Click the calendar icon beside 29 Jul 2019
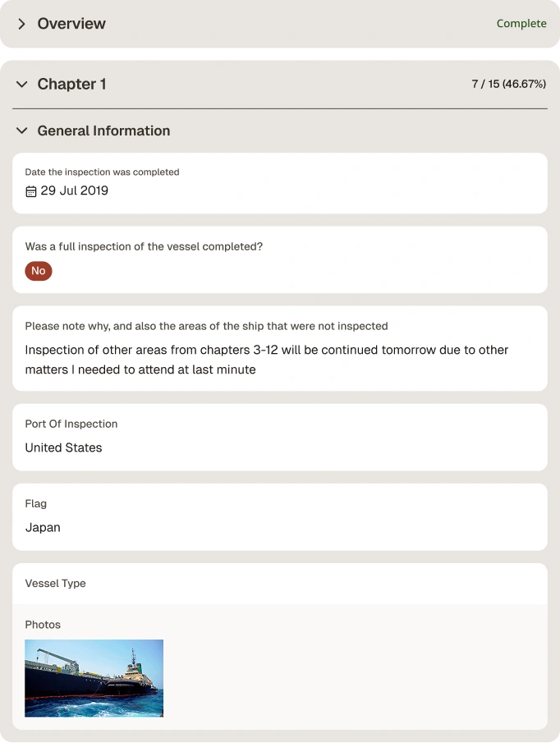The width and height of the screenshot is (560, 743). coord(31,191)
